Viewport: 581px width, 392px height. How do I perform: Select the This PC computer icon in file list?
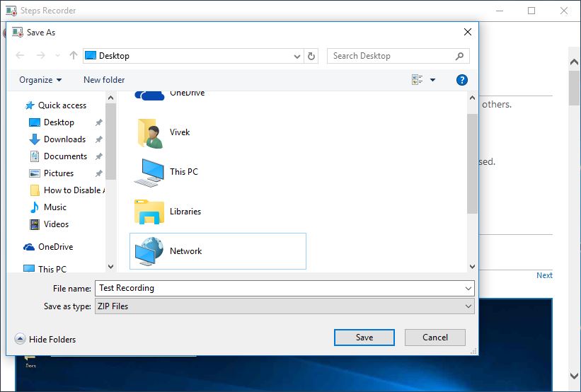point(149,172)
